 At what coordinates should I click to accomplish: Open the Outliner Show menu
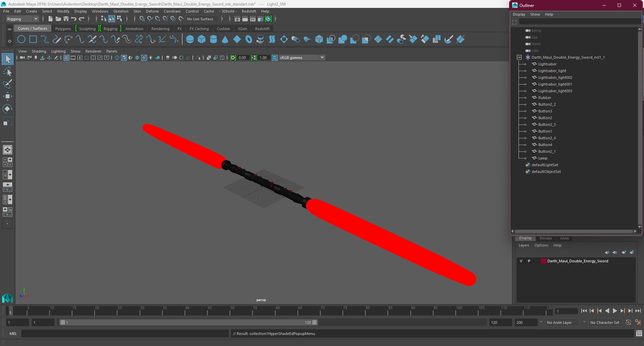coord(535,14)
